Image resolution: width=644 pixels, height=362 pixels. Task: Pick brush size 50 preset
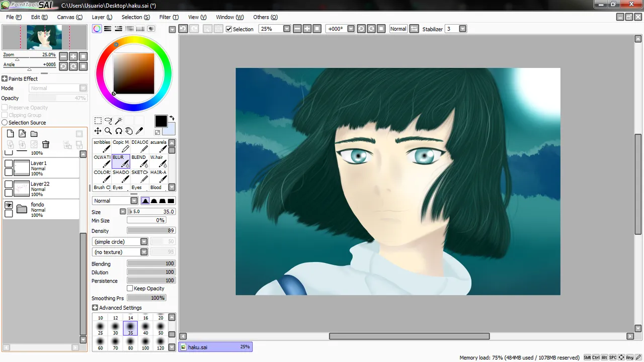click(160, 329)
